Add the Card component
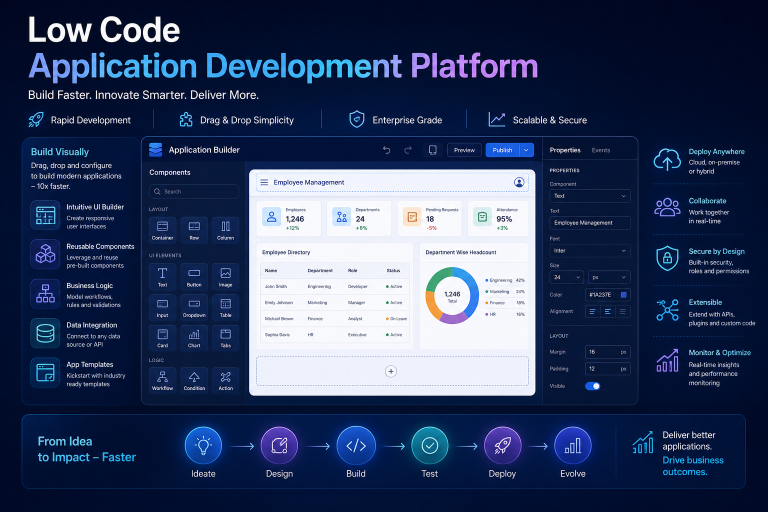Image resolution: width=768 pixels, height=512 pixels. 163,338
